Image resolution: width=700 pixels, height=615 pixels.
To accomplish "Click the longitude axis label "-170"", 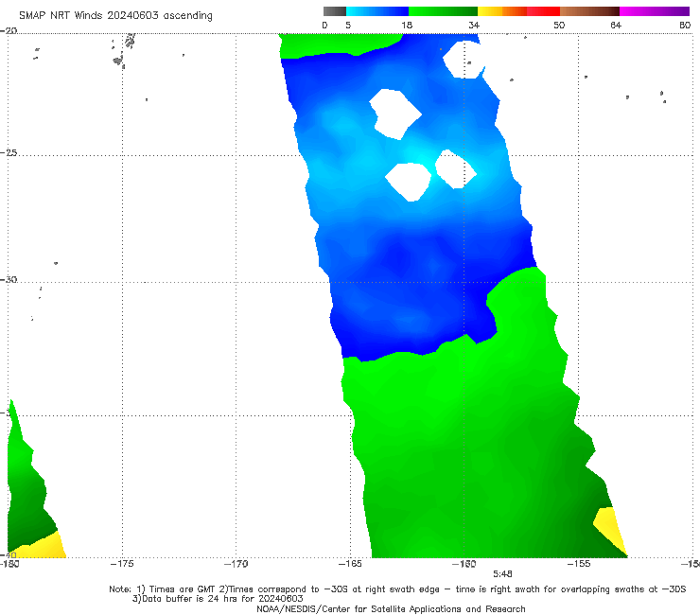I will pos(236,564).
